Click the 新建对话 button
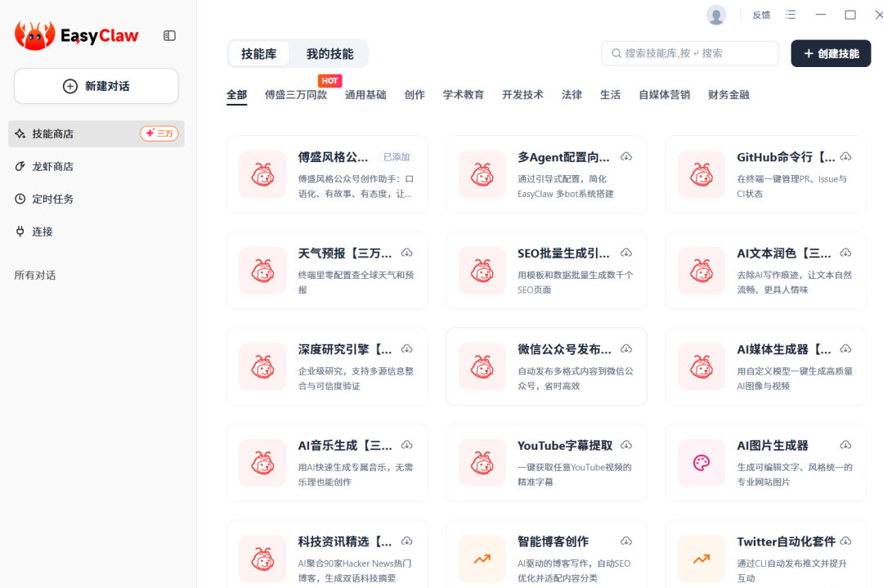Viewport: 883px width, 588px height. (96, 86)
